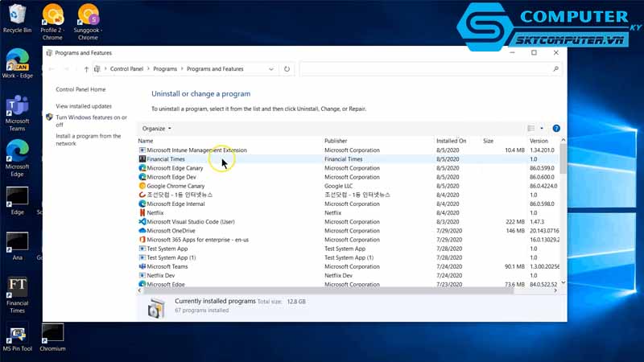
Task: Click the Programs breadcrumb in address bar
Action: tap(165, 69)
